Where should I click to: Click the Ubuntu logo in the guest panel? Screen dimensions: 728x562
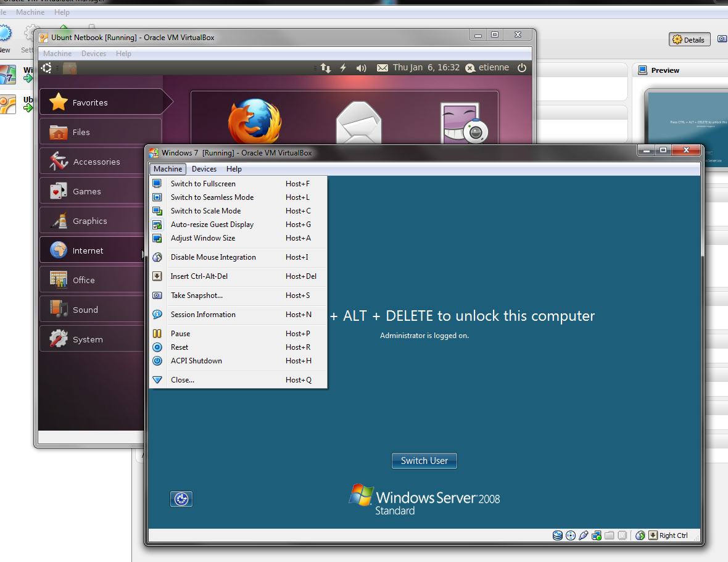tap(46, 68)
